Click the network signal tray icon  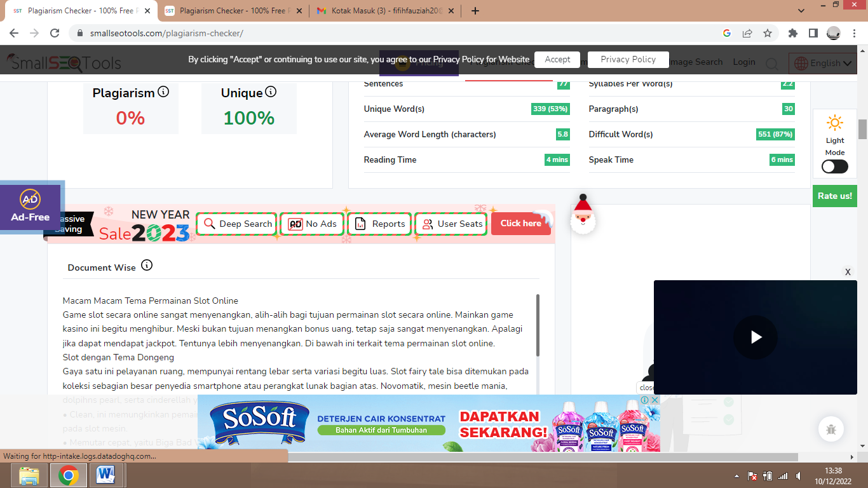click(x=783, y=476)
